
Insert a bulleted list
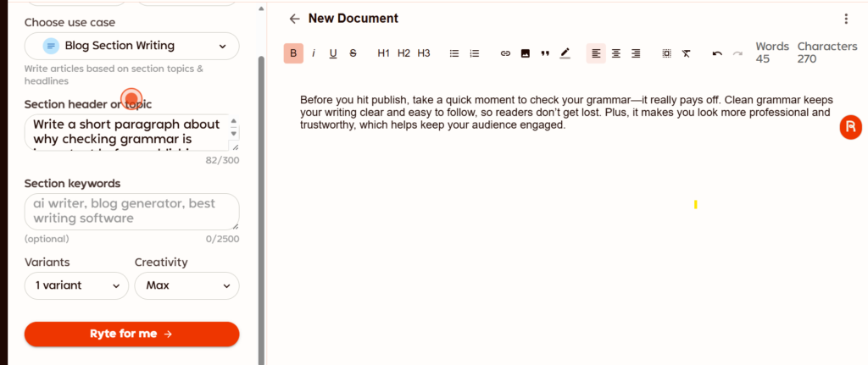click(454, 53)
